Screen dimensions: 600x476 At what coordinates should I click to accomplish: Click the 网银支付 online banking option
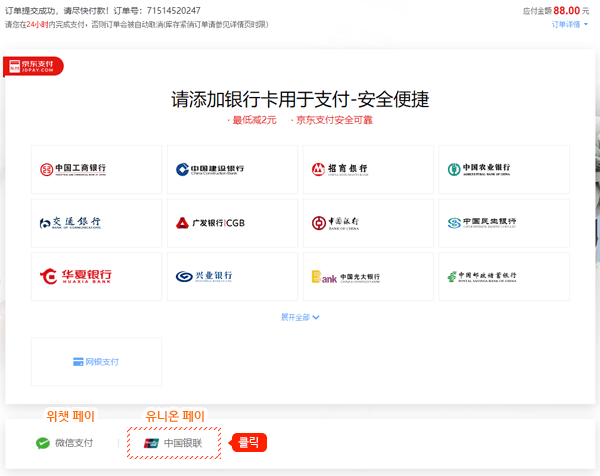tap(96, 361)
